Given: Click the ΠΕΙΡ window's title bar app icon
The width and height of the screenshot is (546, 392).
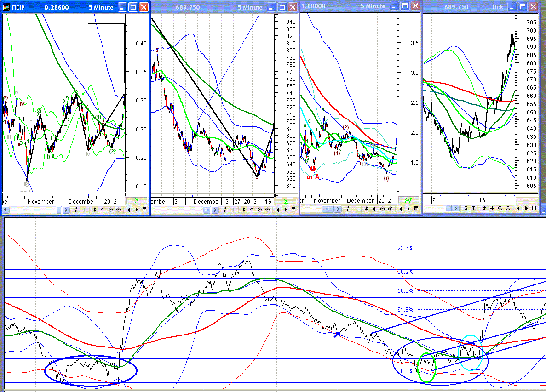Looking at the screenshot, I should 6,7.
